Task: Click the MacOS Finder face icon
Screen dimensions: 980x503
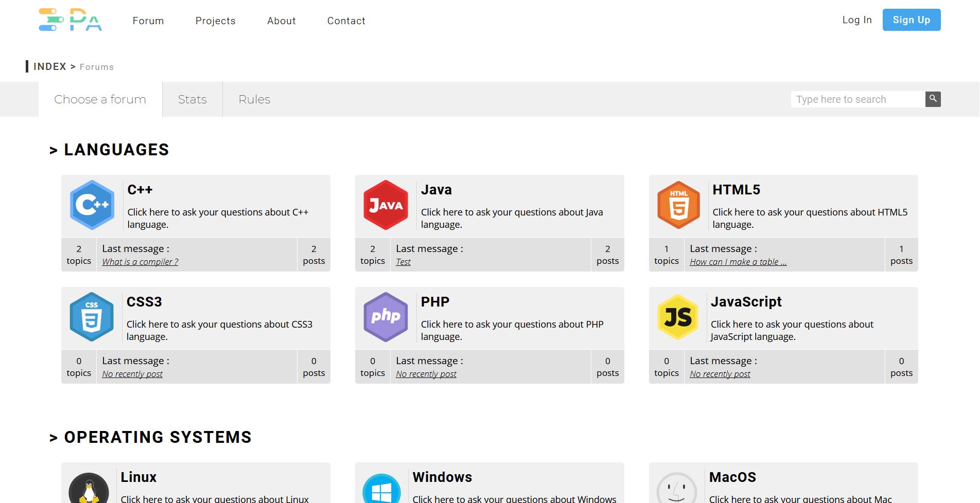Action: point(677,489)
